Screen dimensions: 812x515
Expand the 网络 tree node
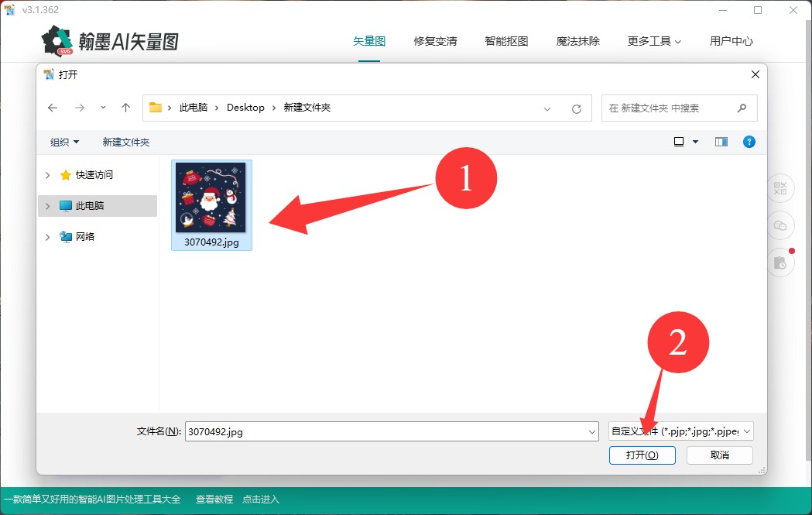(x=48, y=237)
